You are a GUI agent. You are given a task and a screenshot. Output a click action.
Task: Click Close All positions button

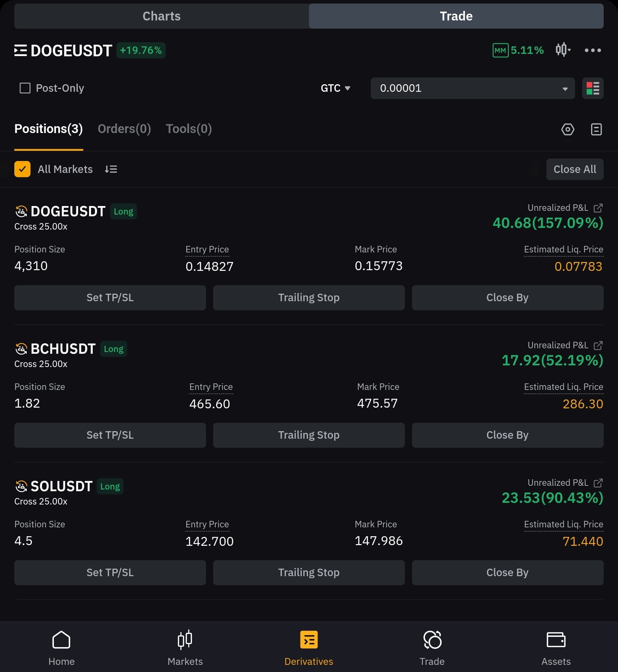[575, 169]
